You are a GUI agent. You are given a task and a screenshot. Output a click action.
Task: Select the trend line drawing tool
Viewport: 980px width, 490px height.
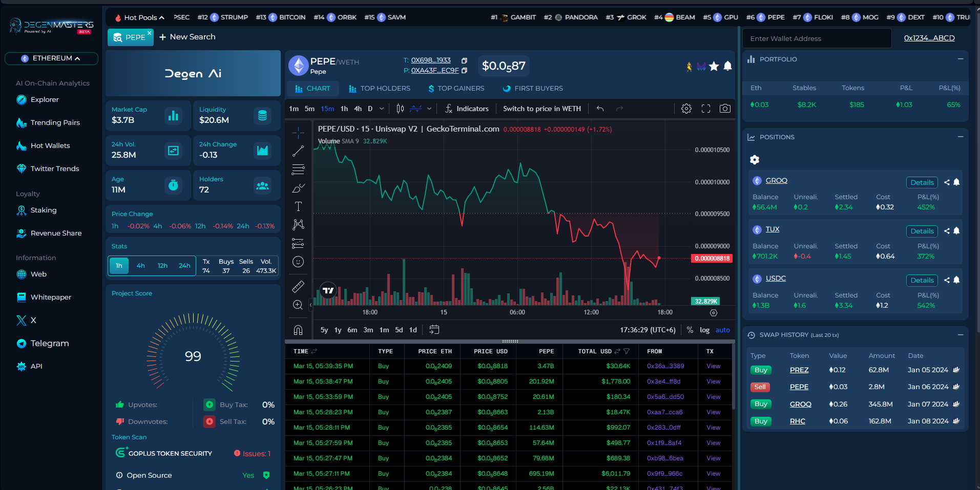[x=298, y=151]
